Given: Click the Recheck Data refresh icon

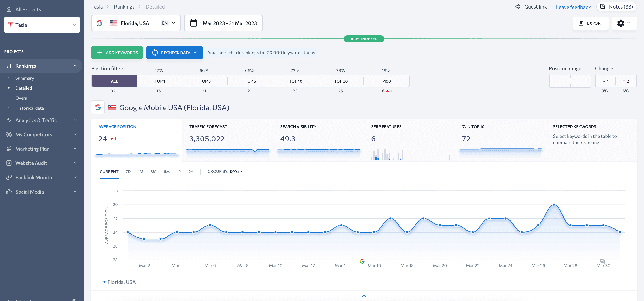Looking at the screenshot, I should [x=155, y=52].
